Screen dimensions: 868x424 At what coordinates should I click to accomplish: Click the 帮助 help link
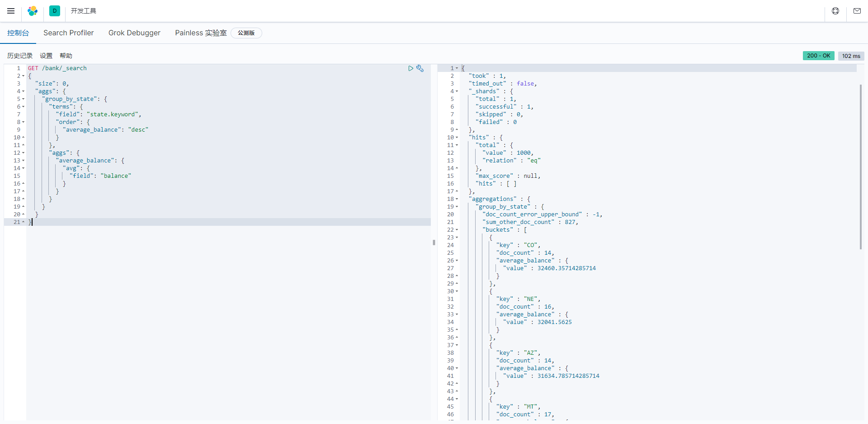(66, 56)
